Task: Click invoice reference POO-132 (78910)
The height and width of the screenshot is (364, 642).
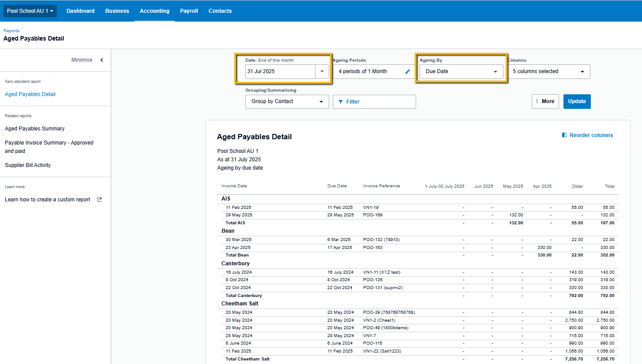Action: (x=381, y=240)
